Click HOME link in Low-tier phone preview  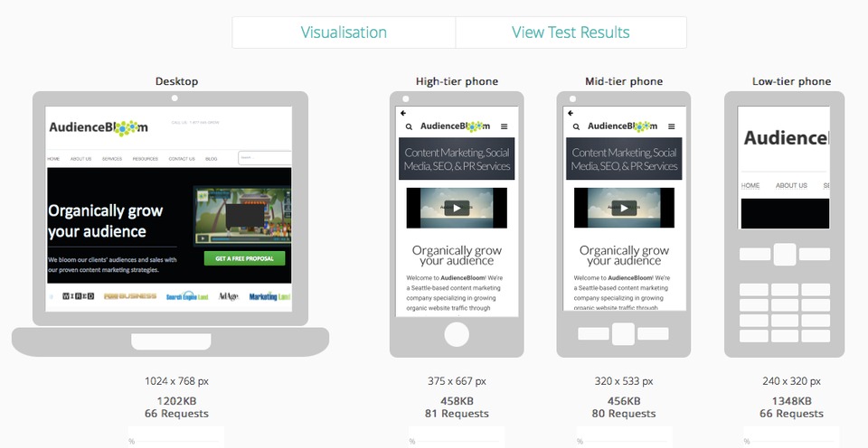[750, 185]
